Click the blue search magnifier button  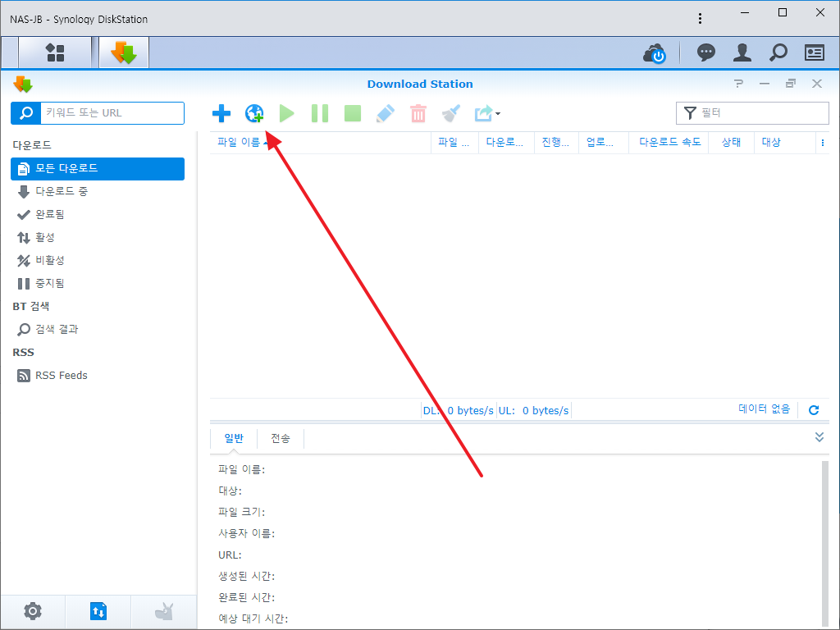25,113
